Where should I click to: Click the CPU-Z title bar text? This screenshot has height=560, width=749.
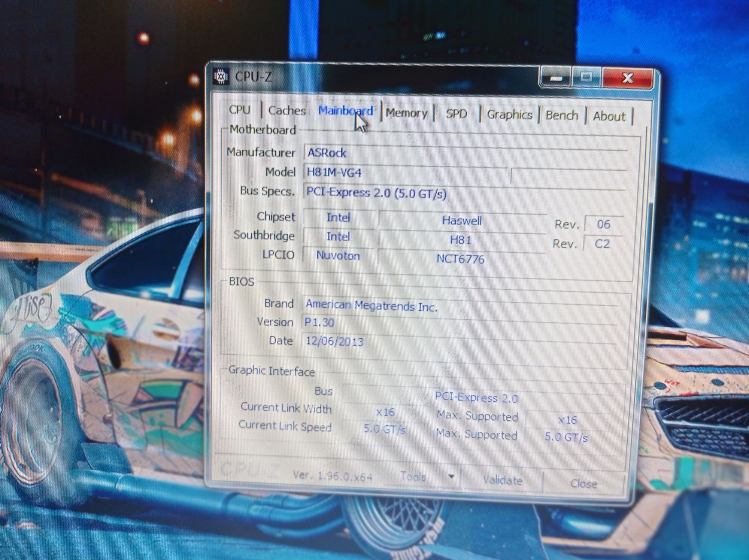(253, 76)
